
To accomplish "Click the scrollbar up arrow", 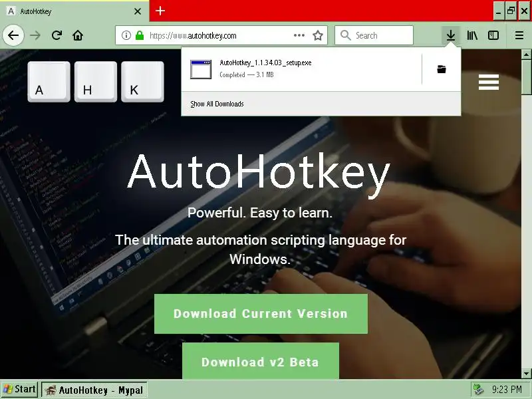I will coord(526,55).
